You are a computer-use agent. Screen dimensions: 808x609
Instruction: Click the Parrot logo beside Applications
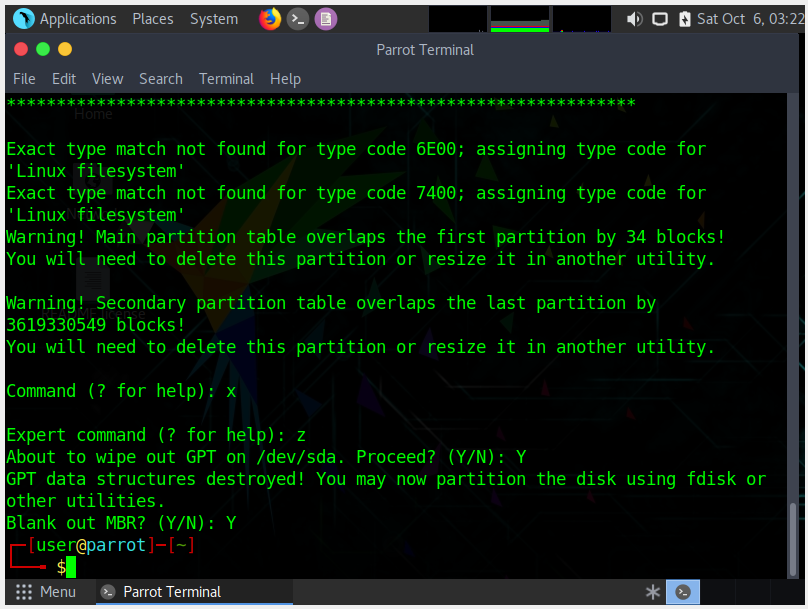(x=23, y=19)
